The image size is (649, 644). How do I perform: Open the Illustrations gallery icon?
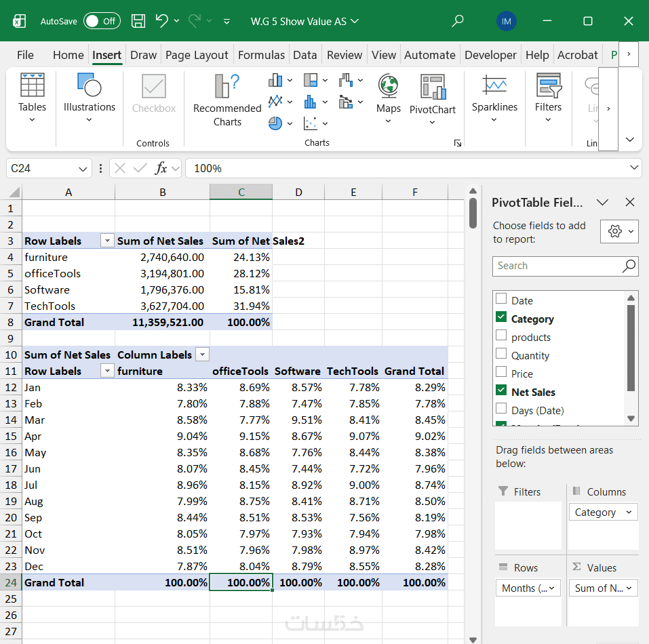pos(89,86)
